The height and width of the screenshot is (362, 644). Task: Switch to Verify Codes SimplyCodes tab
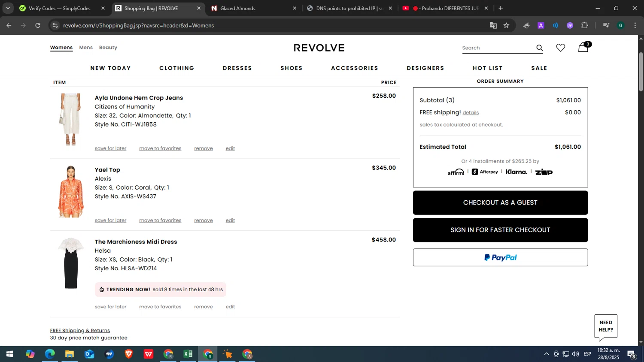click(x=59, y=8)
